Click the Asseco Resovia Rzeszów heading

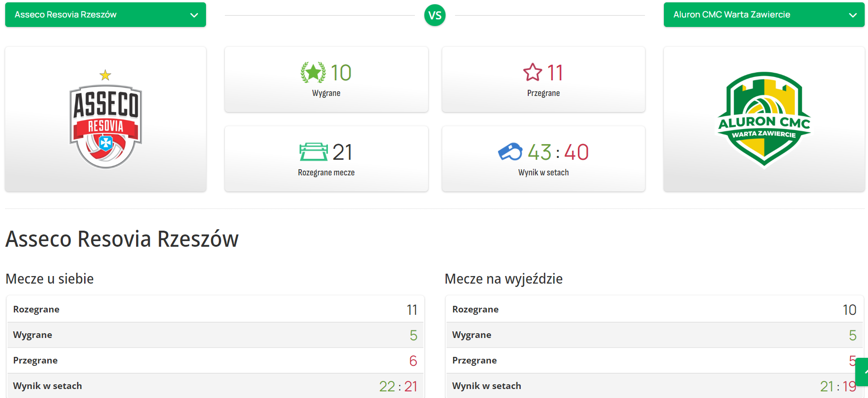point(122,239)
